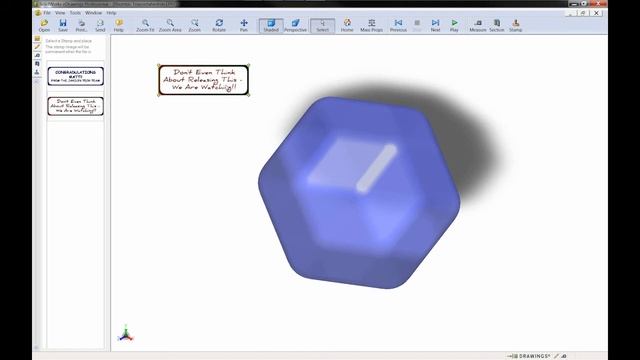
Task: Click the Open file toolbar icon
Action: tap(44, 25)
